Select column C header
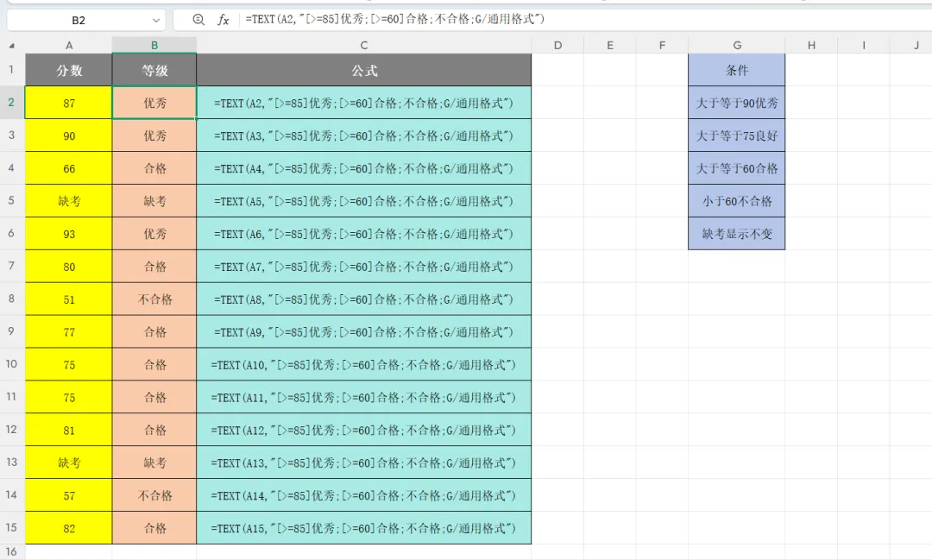 click(364, 45)
